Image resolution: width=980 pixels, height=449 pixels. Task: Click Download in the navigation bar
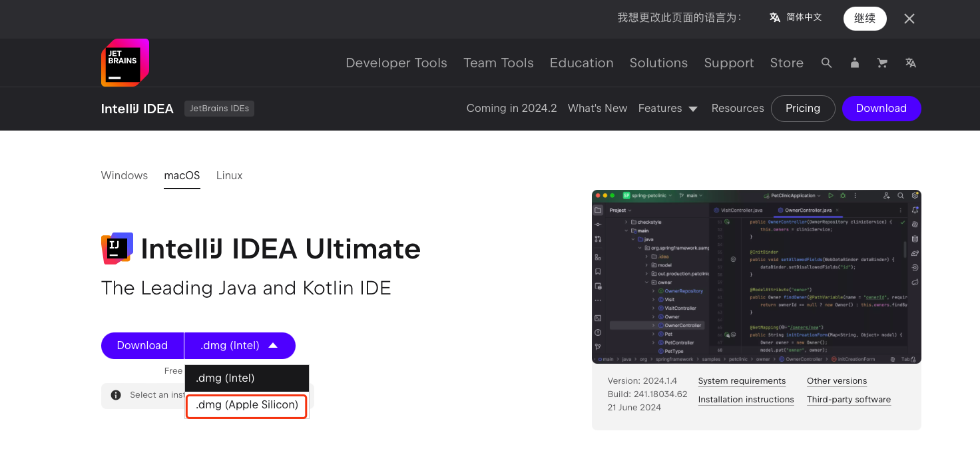tap(881, 109)
